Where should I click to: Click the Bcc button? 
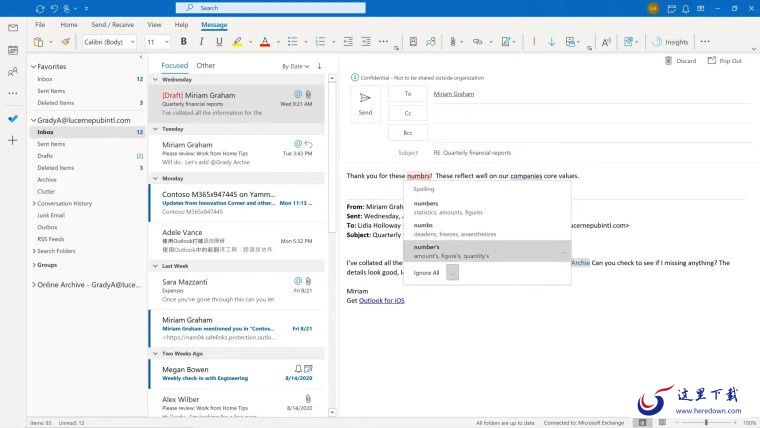point(408,133)
